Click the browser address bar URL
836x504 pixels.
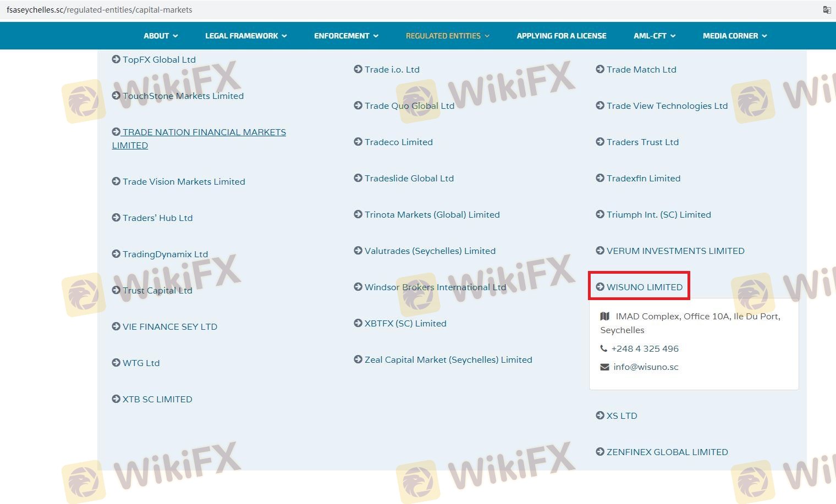[100, 10]
